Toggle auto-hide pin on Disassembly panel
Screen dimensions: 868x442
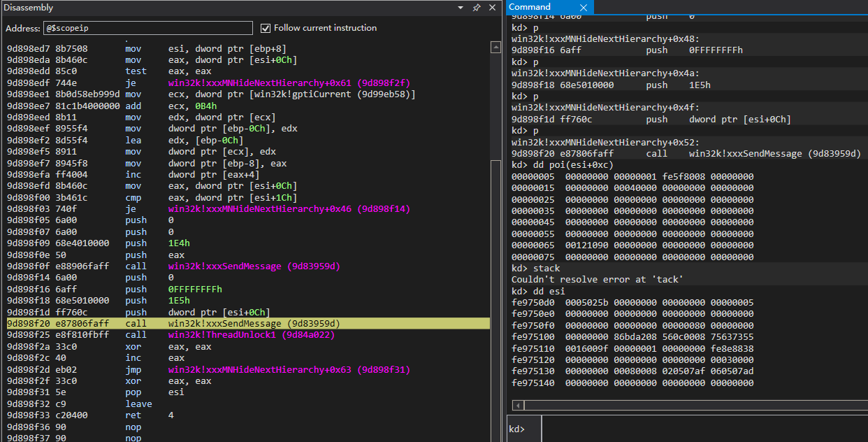(477, 7)
